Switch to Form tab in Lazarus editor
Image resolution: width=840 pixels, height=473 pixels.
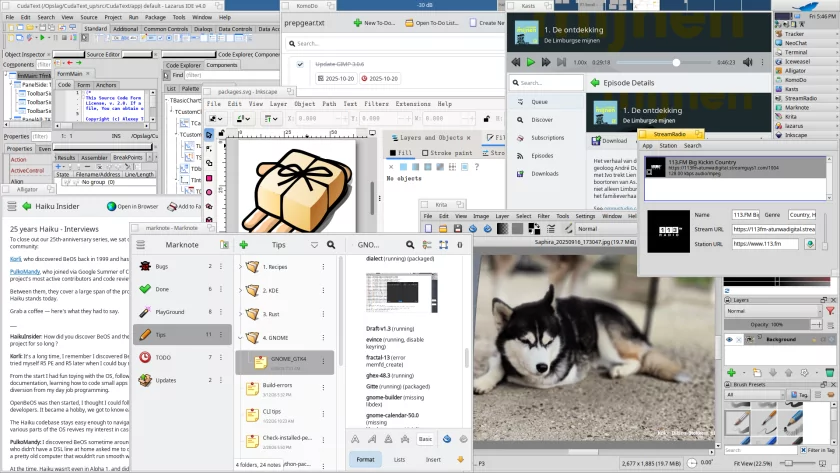(x=83, y=85)
